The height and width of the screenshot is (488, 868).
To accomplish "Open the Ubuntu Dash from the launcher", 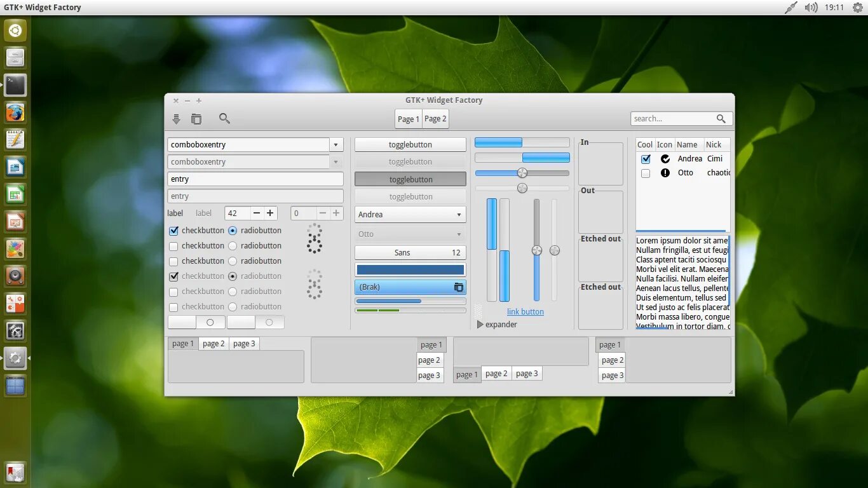I will coord(15,30).
